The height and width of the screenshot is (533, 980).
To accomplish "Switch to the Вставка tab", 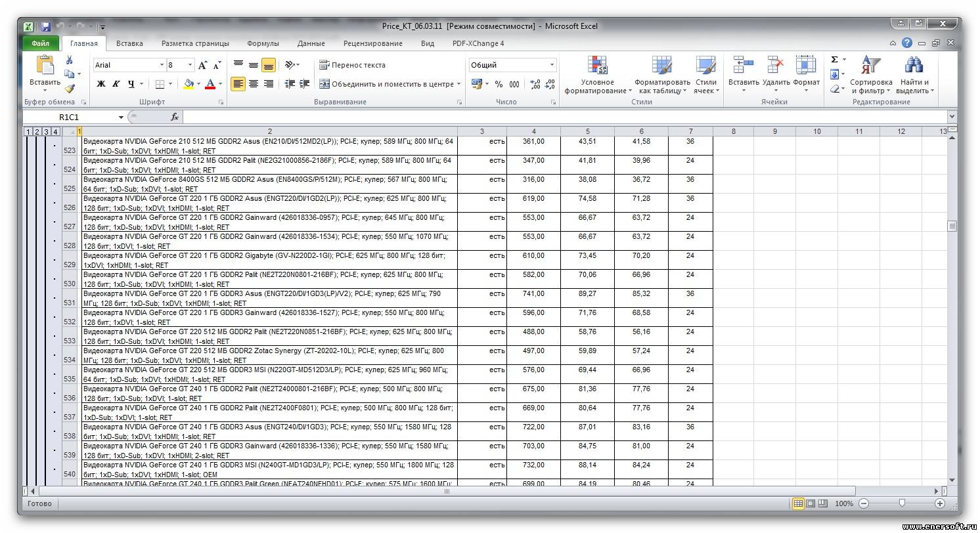I will (x=129, y=43).
